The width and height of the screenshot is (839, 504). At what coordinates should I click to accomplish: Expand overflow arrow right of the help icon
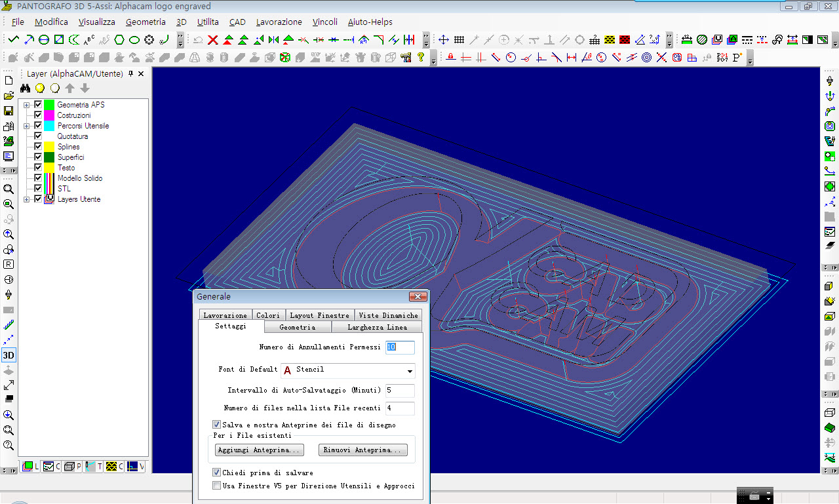pyautogui.click(x=433, y=58)
